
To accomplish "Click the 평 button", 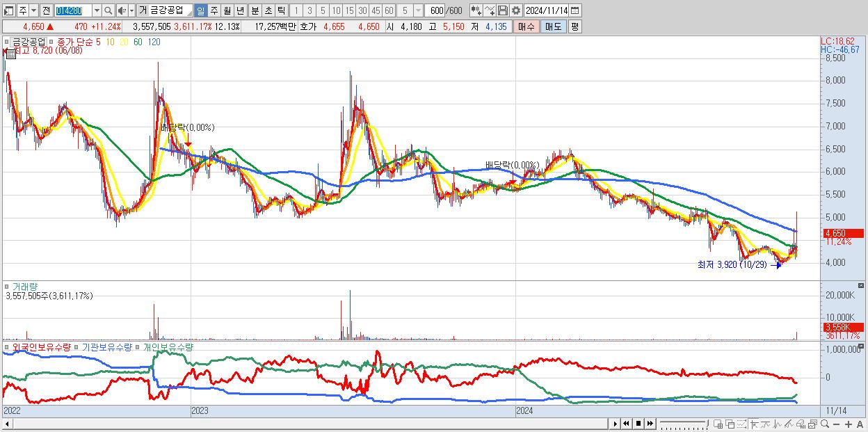I will tap(574, 26).
